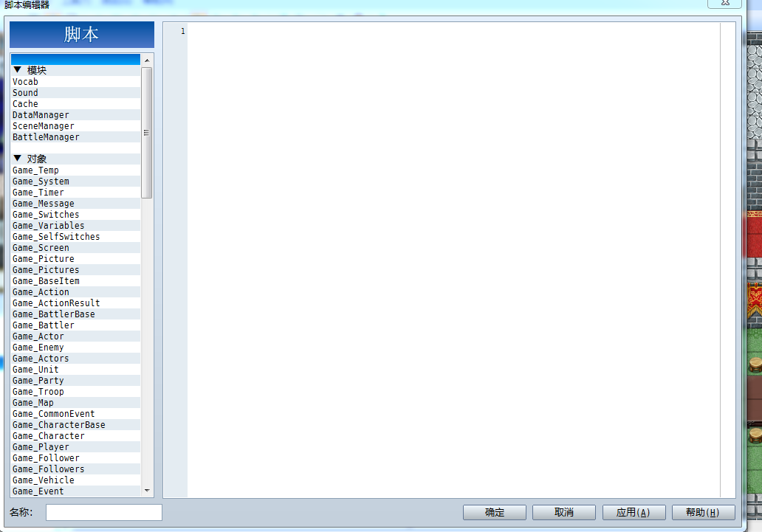Select the Sound script
This screenshot has width=762, height=532.
(x=75, y=93)
